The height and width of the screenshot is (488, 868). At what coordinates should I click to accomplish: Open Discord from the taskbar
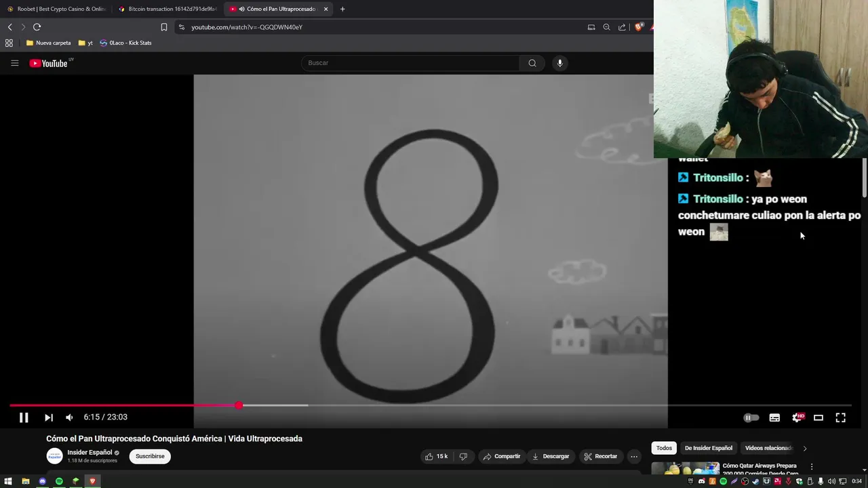[x=42, y=481]
